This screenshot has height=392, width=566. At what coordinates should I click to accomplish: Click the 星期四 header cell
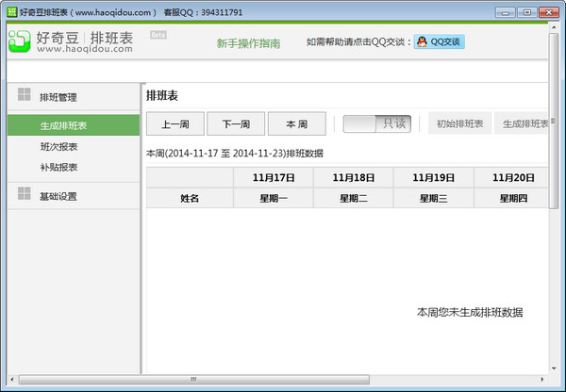(x=511, y=198)
